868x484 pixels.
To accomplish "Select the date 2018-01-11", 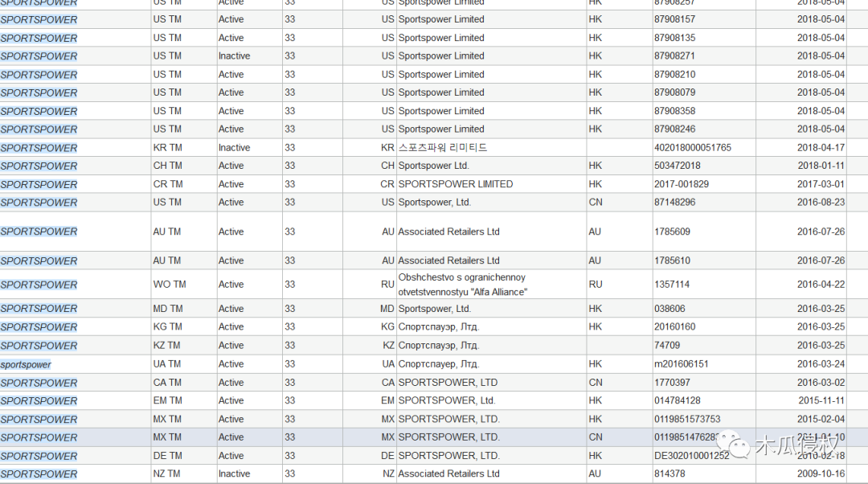I will point(821,166).
